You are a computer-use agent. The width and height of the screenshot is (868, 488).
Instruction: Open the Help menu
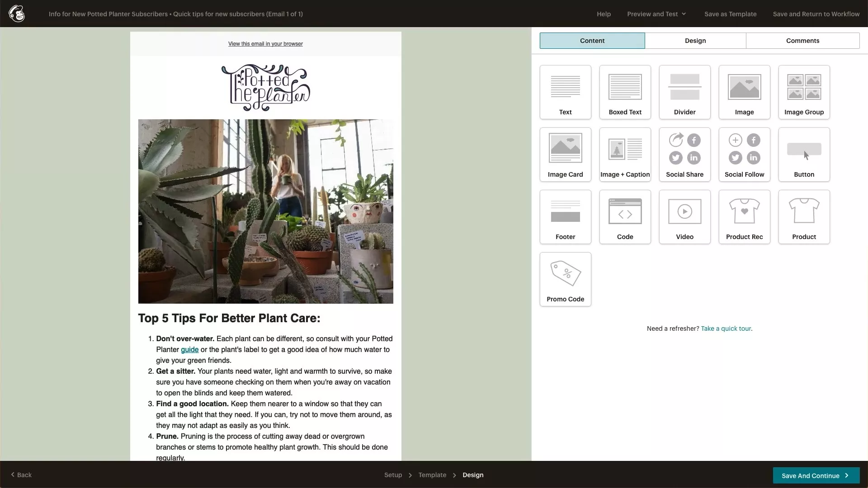604,14
